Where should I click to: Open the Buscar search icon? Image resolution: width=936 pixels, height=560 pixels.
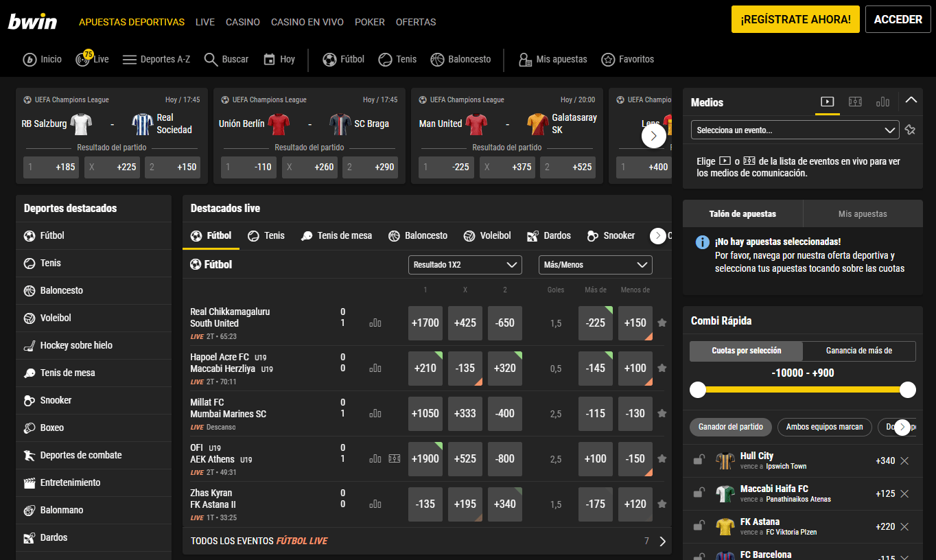click(211, 60)
